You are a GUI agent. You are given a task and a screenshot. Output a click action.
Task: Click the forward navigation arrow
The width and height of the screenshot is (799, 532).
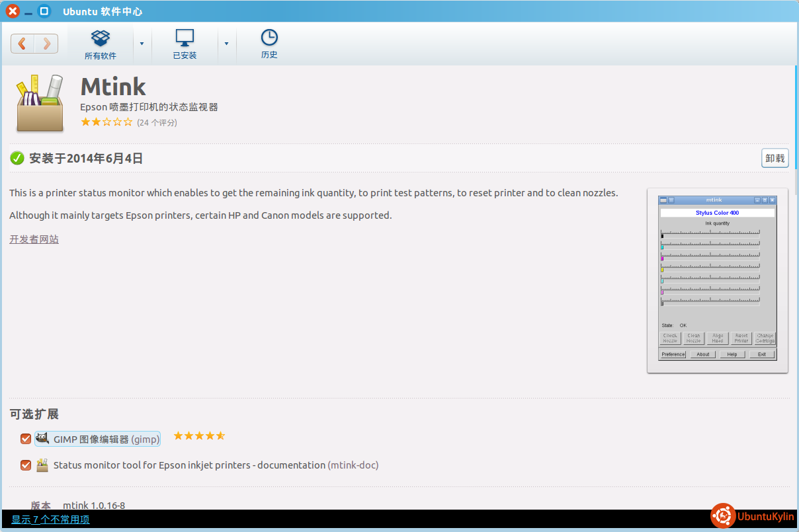tap(46, 44)
